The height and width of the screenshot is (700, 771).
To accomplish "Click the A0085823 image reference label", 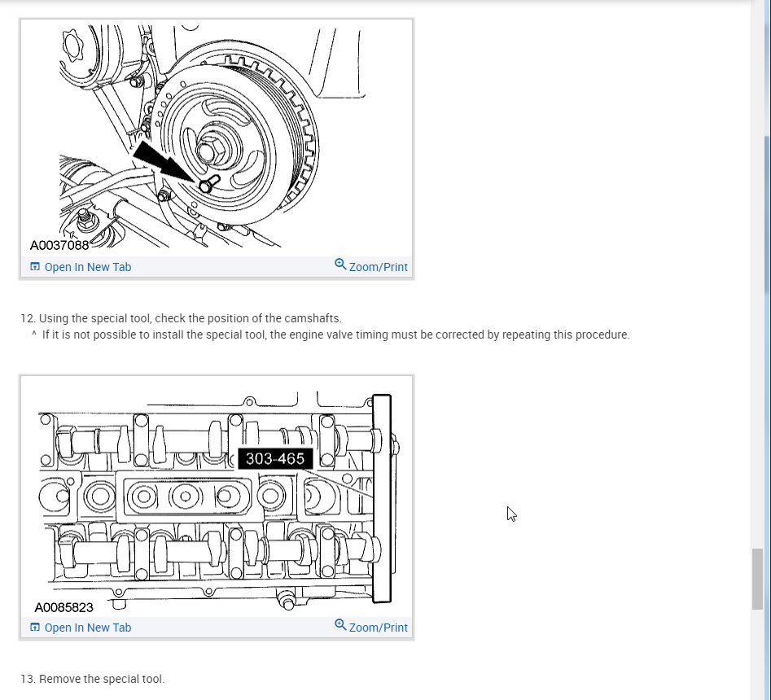I will click(x=64, y=607).
